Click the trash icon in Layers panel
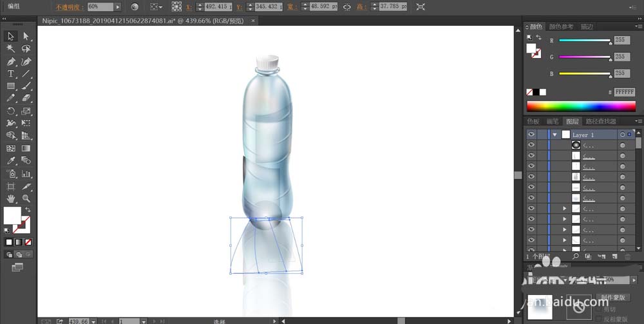This screenshot has width=644, height=324. point(627,256)
